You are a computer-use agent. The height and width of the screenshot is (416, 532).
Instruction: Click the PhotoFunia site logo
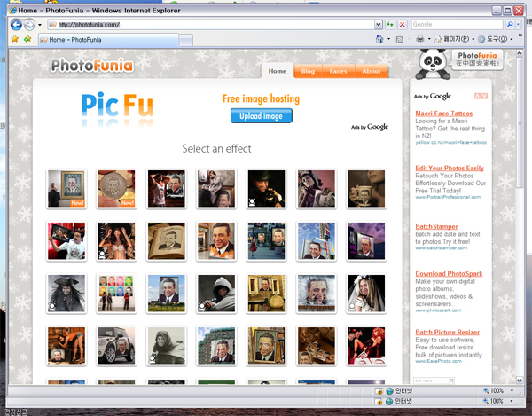(91, 65)
